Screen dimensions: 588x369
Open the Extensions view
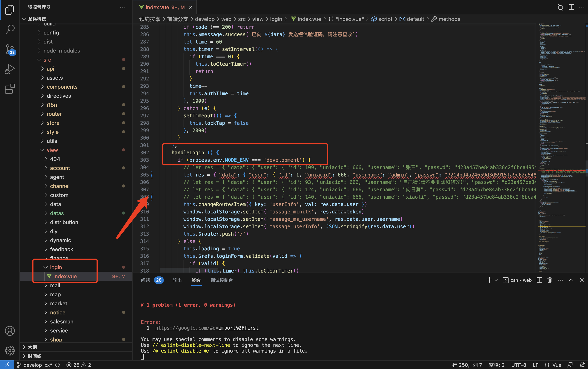pos(10,89)
